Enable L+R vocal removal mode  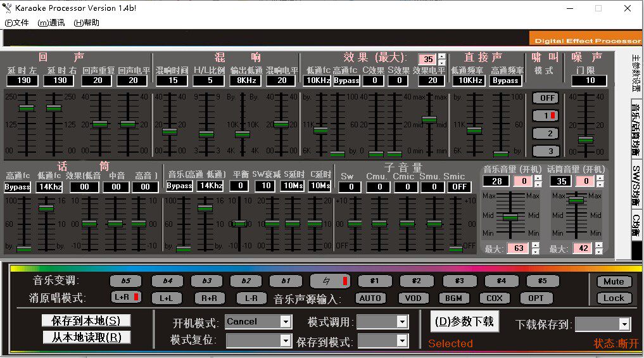click(125, 297)
